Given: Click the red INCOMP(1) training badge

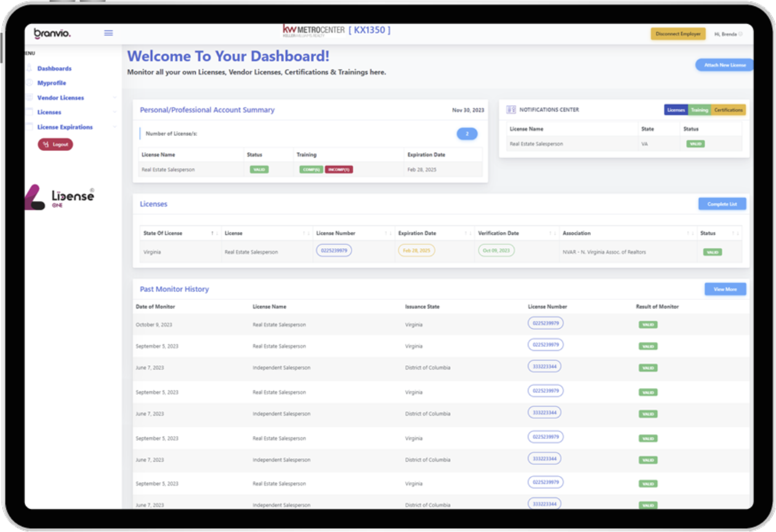Looking at the screenshot, I should (339, 169).
